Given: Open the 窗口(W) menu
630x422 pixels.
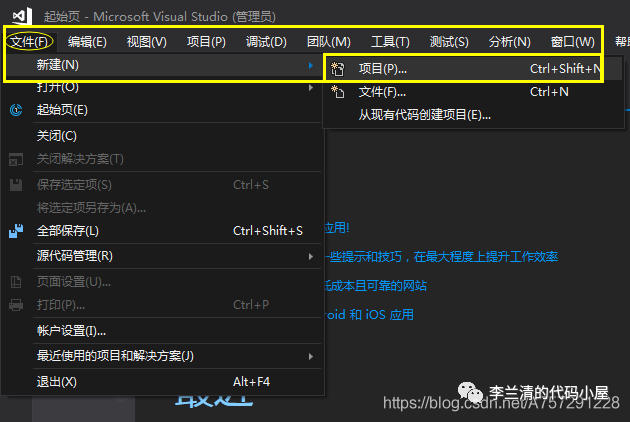Looking at the screenshot, I should (x=573, y=41).
